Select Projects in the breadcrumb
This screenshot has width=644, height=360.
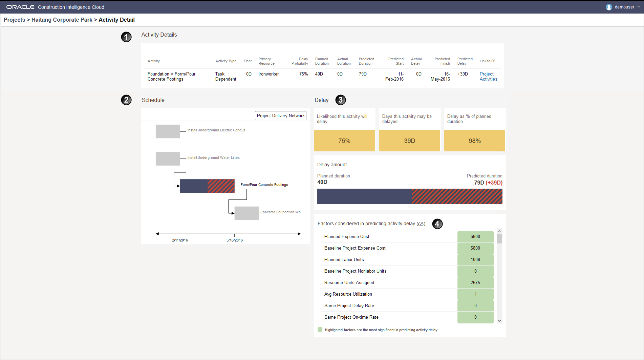tap(14, 20)
